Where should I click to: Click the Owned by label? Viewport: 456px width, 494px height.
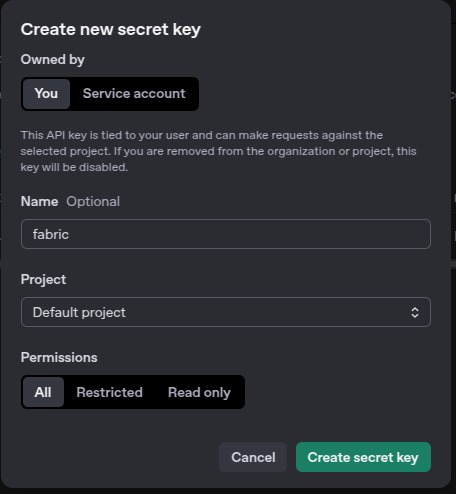[x=53, y=60]
